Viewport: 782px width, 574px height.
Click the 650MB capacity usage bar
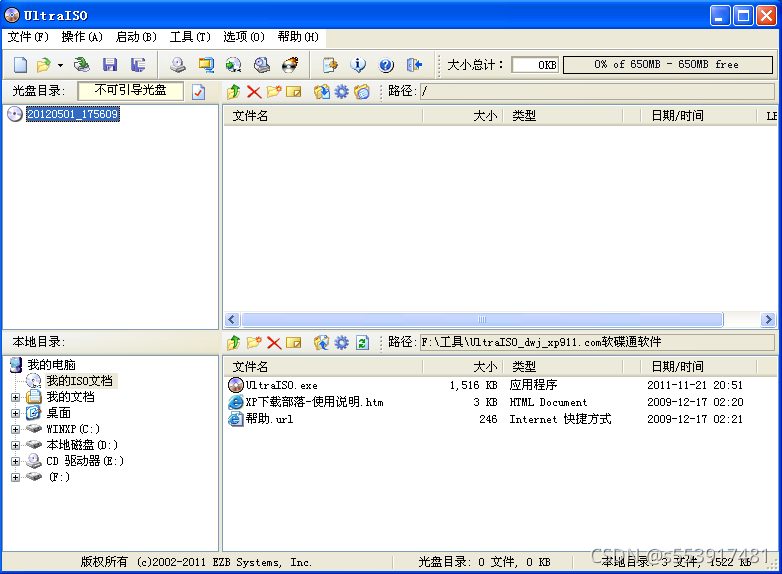point(667,65)
